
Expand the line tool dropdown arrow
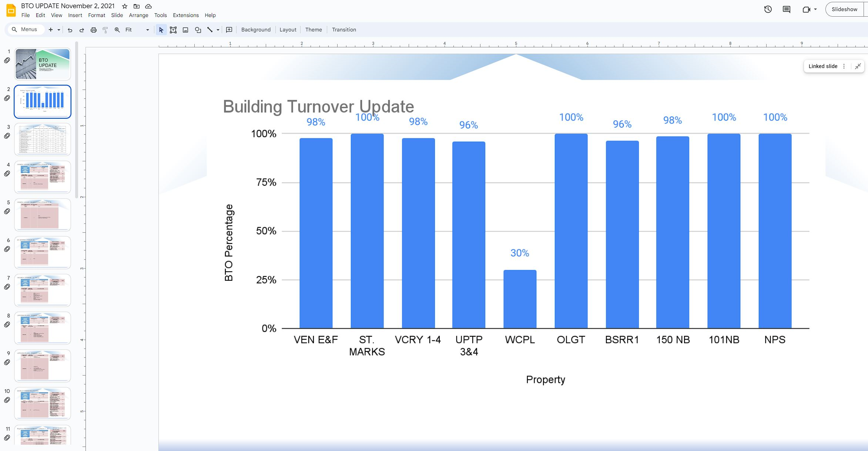[x=218, y=30]
